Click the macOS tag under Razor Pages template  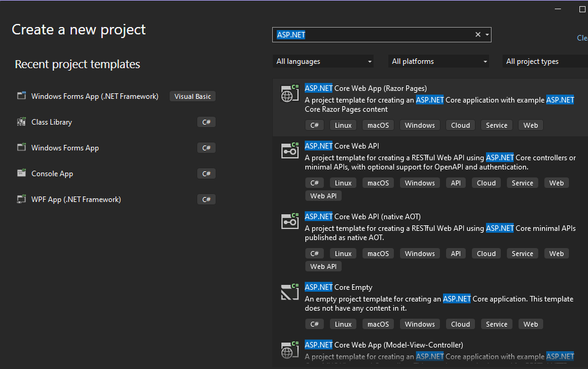click(378, 125)
